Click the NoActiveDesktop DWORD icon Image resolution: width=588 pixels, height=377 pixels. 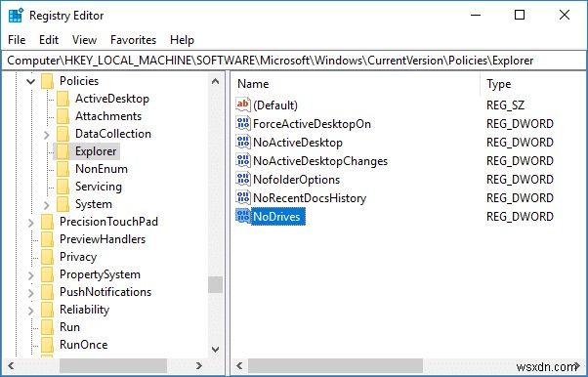(x=243, y=143)
